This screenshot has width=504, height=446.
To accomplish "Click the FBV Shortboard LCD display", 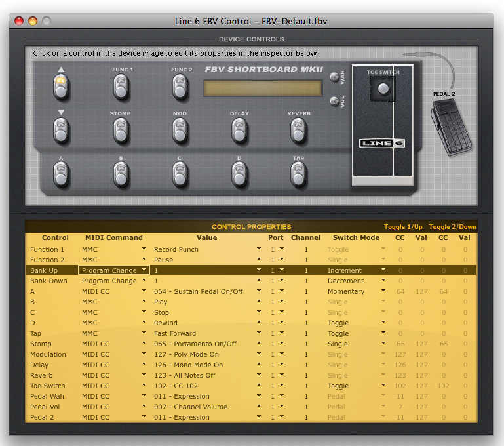I will (263, 88).
